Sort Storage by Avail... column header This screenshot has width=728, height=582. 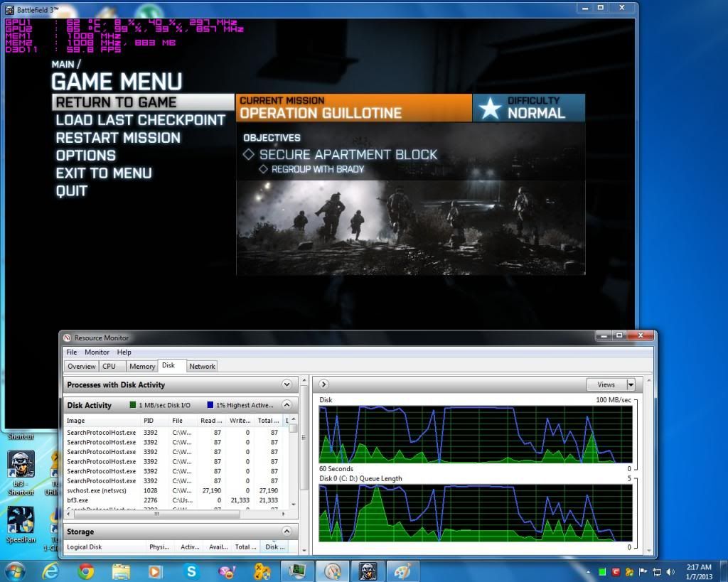218,546
